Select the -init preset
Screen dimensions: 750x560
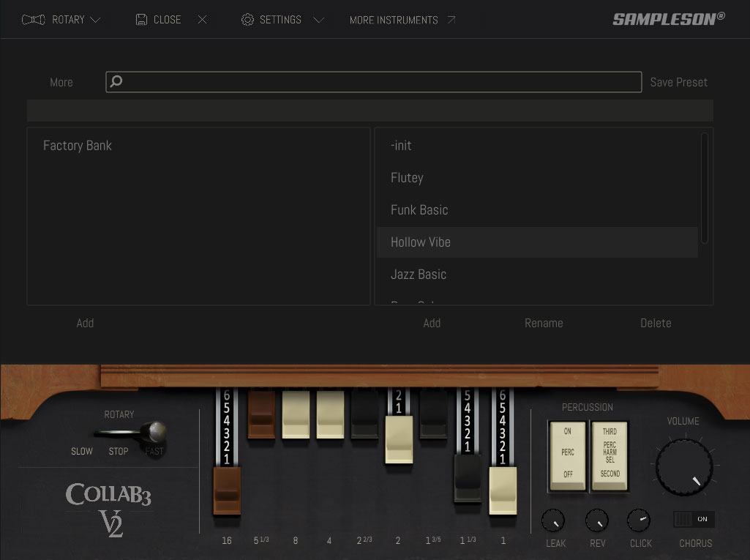coord(537,146)
